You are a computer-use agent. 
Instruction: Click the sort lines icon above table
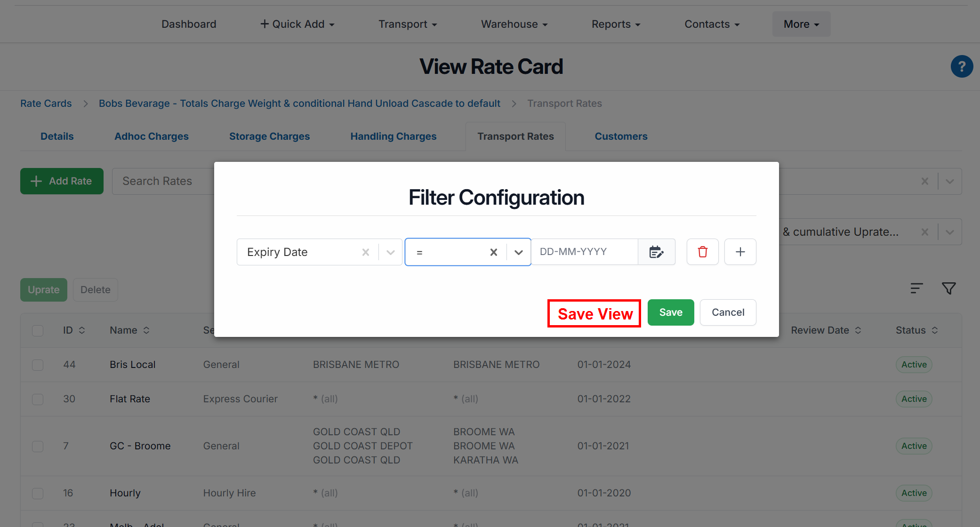tap(916, 288)
